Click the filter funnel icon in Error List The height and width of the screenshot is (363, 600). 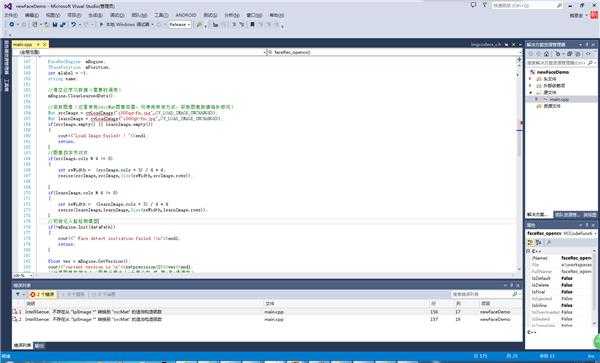[x=18, y=294]
